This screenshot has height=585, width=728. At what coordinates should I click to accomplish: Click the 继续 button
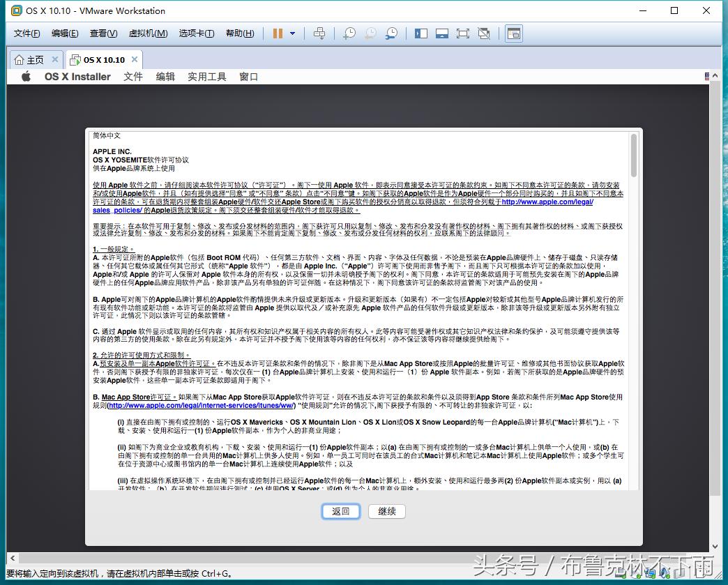pos(386,511)
